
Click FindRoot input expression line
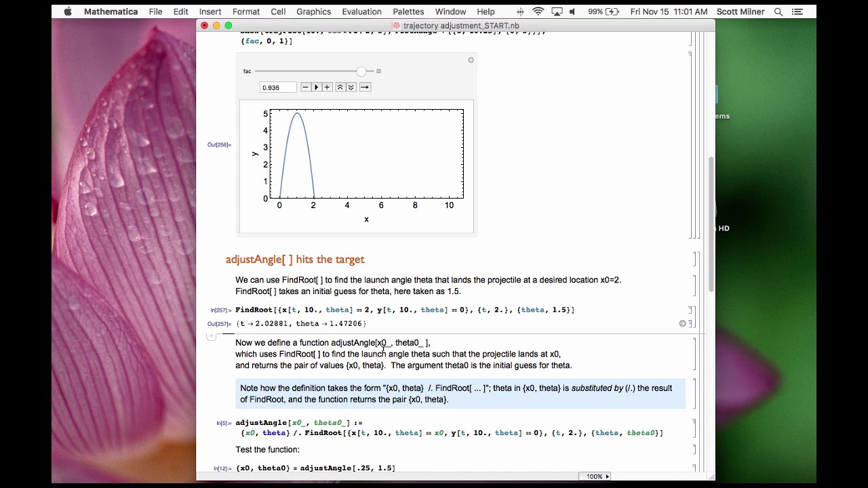405,310
